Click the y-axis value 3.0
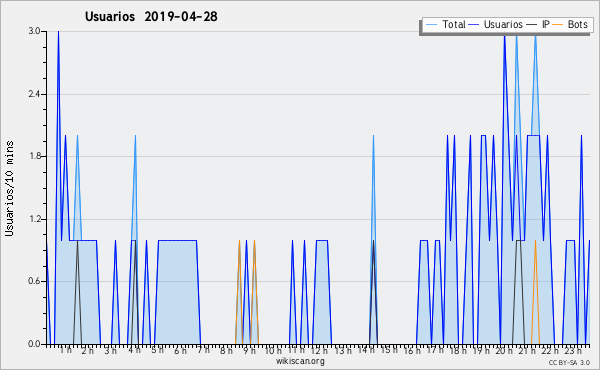Viewport: 600px width, 370px height. pos(35,31)
